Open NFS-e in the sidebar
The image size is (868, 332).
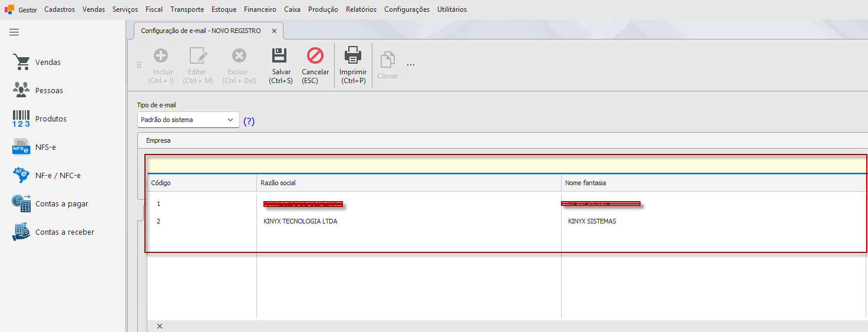(34, 147)
